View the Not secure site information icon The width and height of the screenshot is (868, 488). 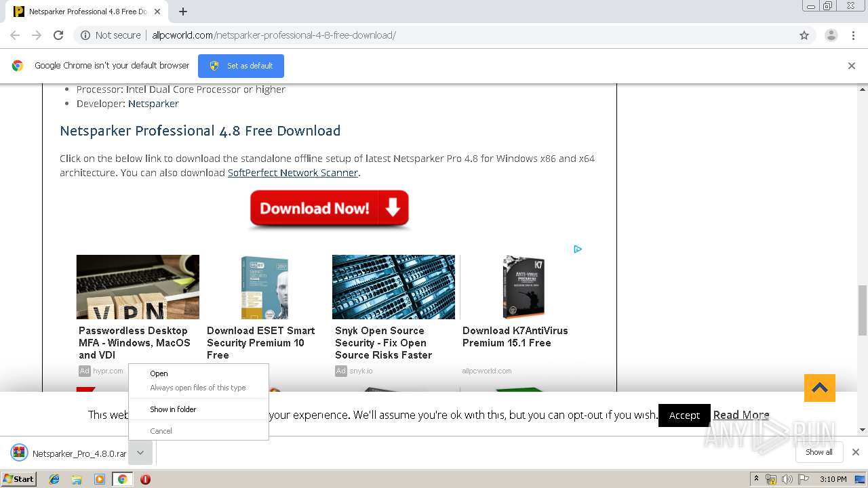coord(85,35)
